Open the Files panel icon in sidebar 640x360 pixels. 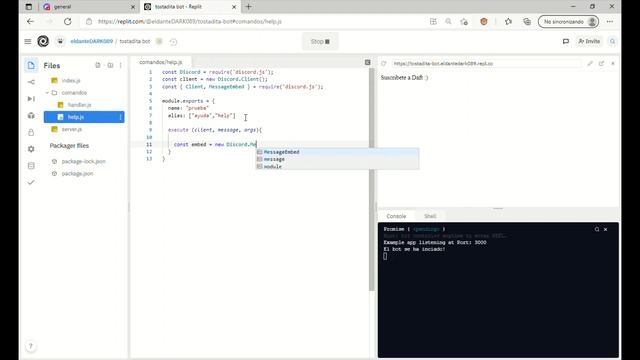point(31,65)
